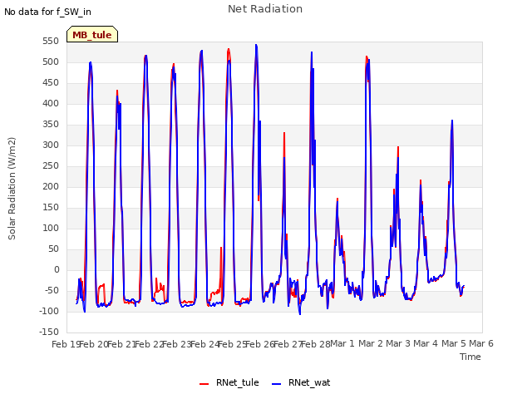Click the red spike near 50 before Feb 25
Viewport: 532px width, 399px height.
(x=221, y=249)
